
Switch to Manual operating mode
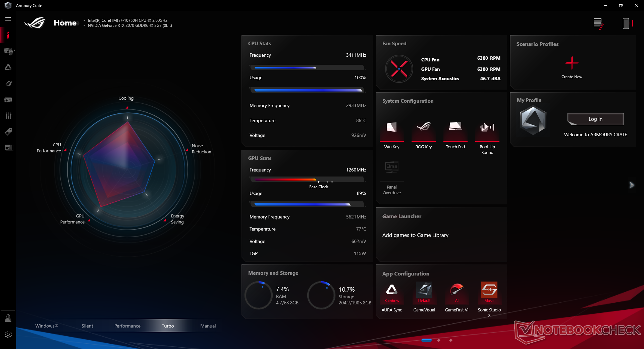208,326
